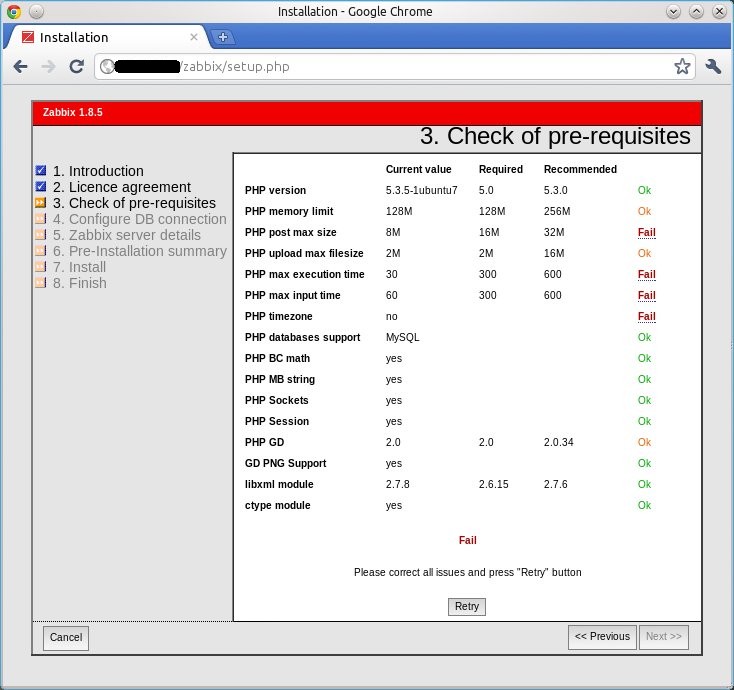The width and height of the screenshot is (734, 690).
Task: Click '3. Check of pre-requisites' page heading
Action: pos(555,136)
